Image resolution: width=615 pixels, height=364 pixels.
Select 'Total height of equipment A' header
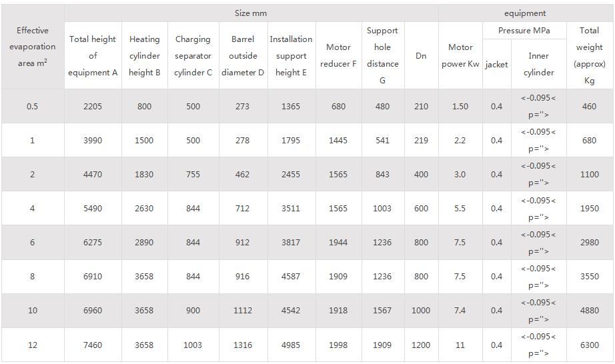93,56
